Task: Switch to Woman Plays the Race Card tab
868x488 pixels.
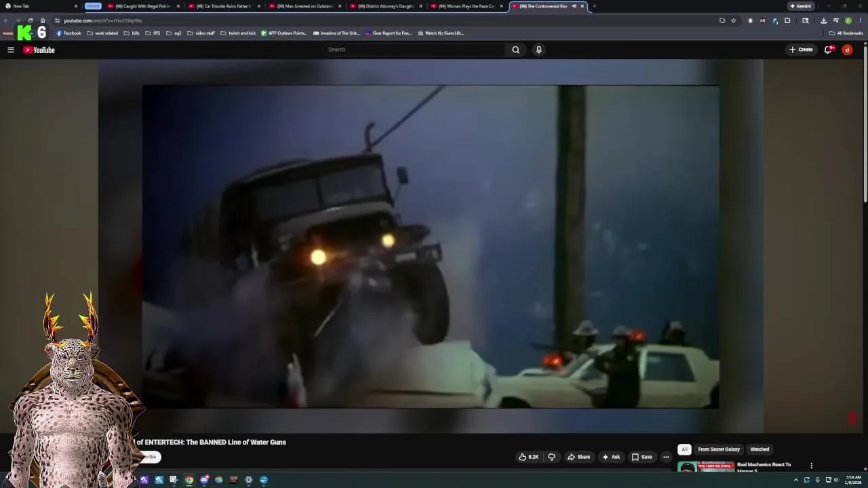Action: [x=465, y=6]
